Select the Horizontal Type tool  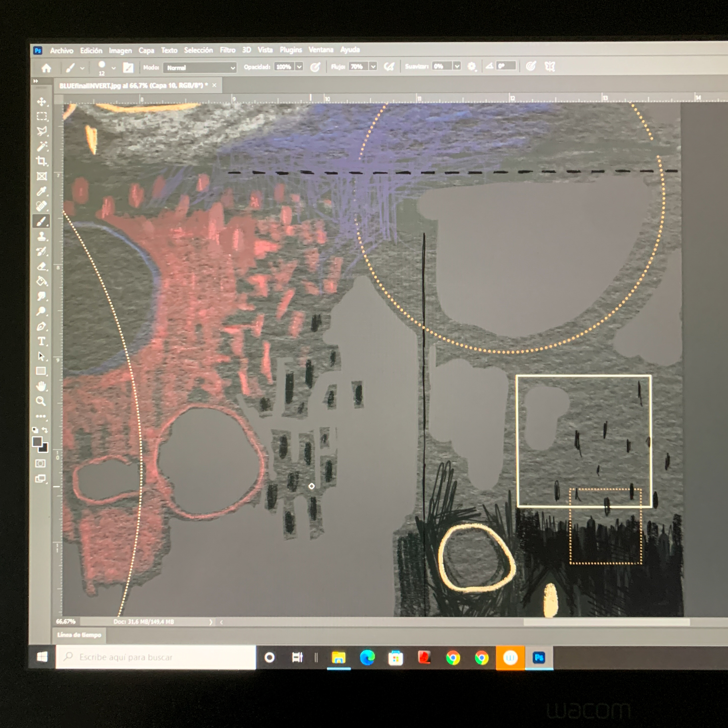click(x=42, y=342)
